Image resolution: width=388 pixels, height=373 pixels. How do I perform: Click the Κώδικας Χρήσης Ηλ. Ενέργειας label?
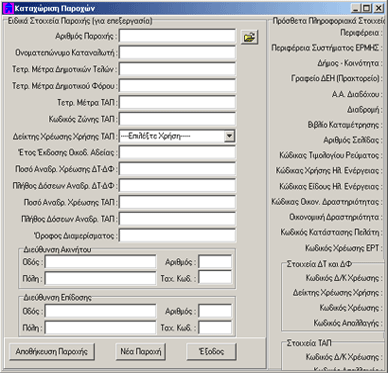[329, 171]
